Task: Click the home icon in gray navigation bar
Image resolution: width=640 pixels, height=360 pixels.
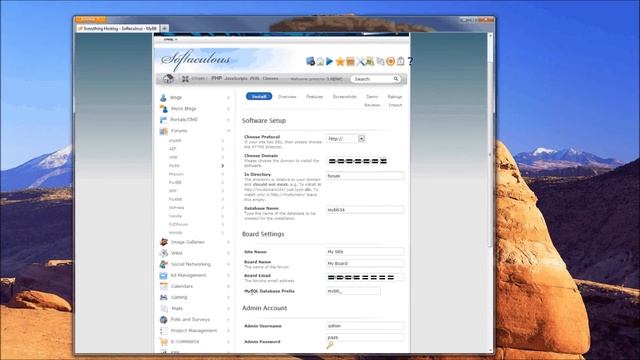Action: 168,79
